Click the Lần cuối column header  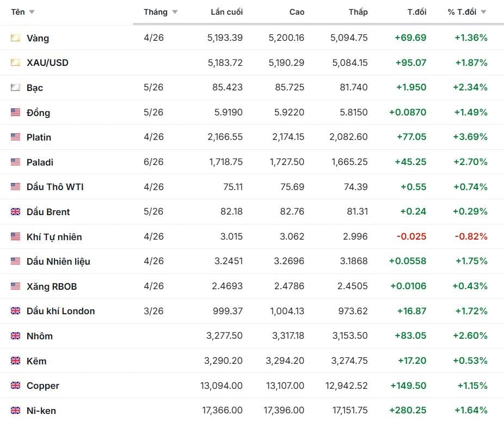(x=226, y=12)
